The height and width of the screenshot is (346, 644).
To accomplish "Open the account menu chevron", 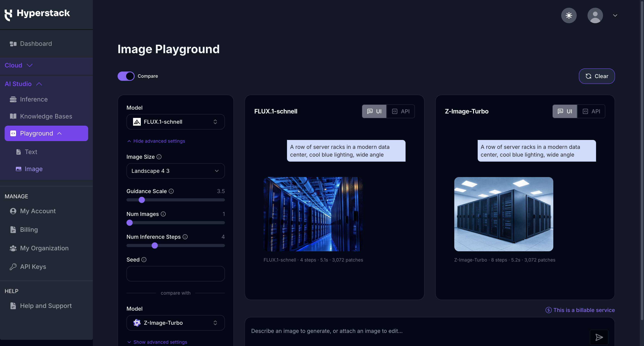I will click(x=615, y=15).
